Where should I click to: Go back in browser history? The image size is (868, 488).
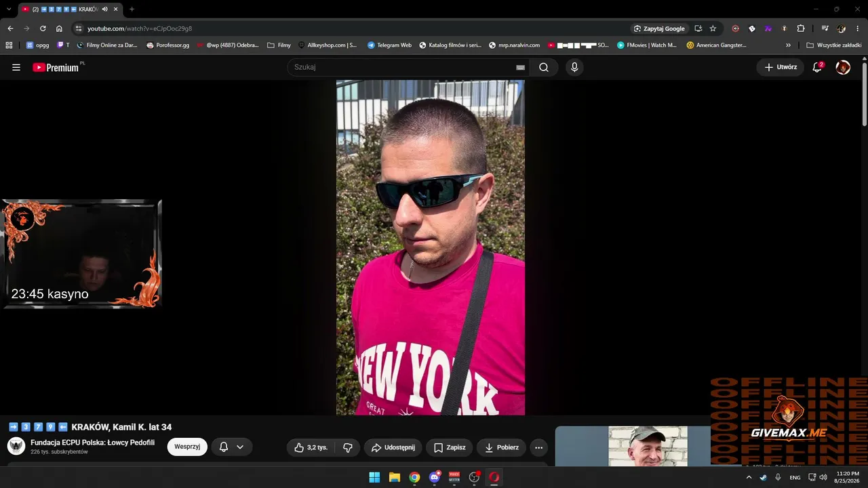(10, 28)
